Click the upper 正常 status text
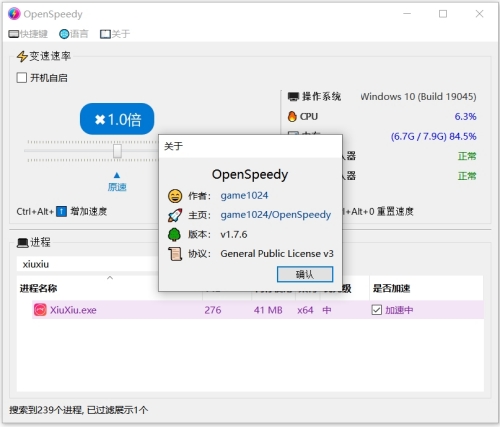500x427 pixels. 467,156
